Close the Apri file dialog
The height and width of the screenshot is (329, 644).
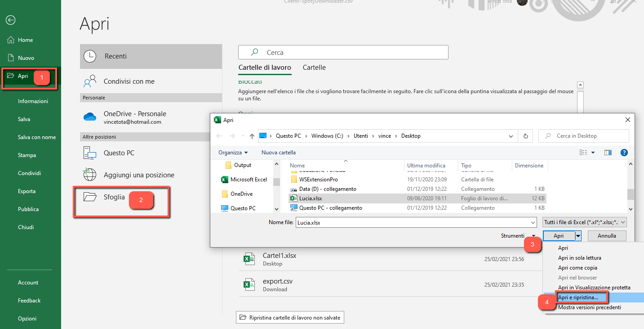pos(627,120)
